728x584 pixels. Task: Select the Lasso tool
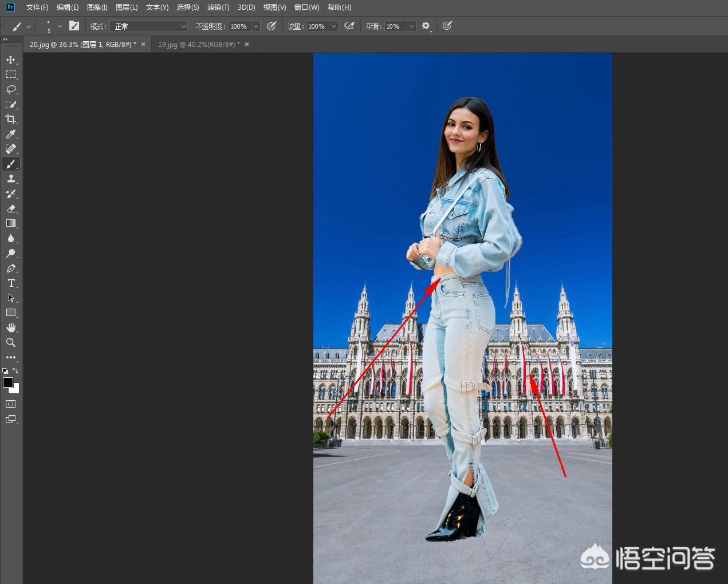[x=11, y=89]
